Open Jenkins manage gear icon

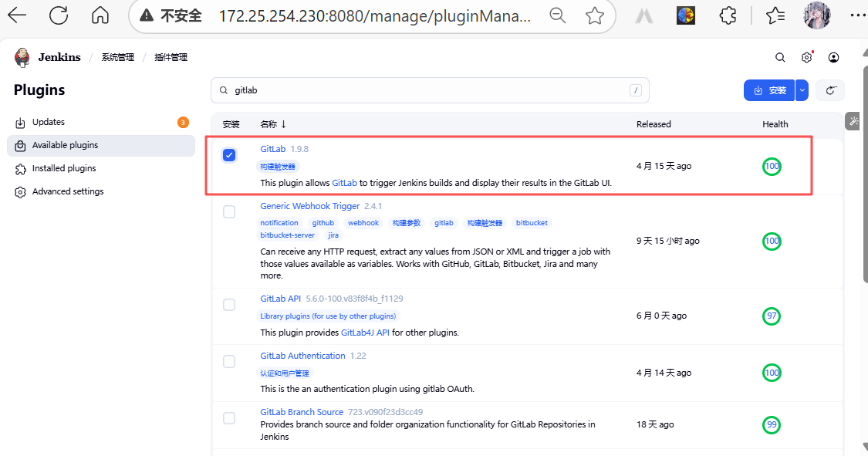tap(806, 58)
